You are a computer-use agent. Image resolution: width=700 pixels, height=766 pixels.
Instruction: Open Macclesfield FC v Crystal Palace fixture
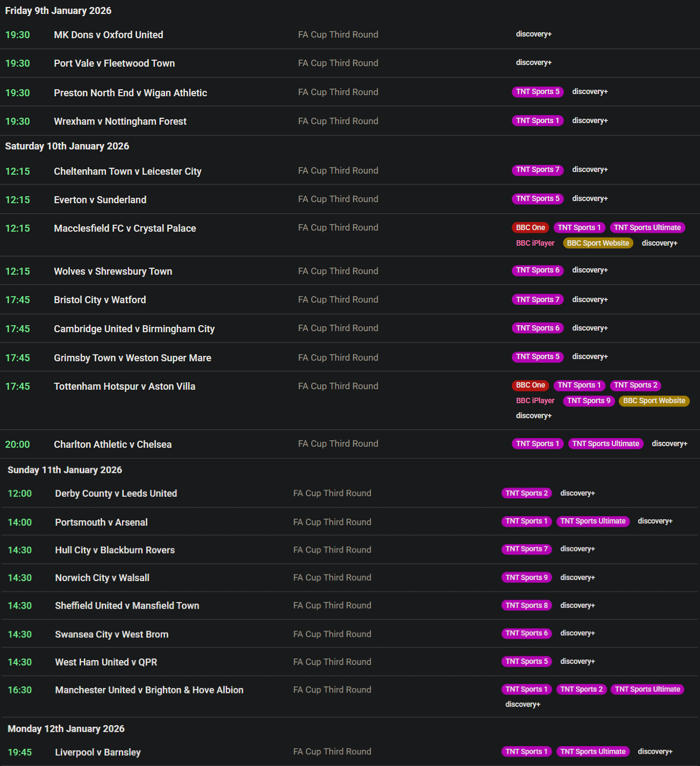125,228
